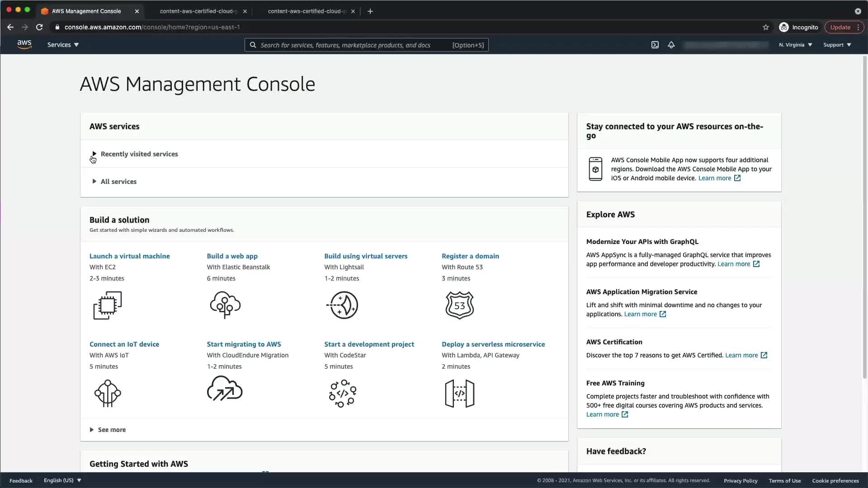Click the Lightsail virtual servers icon
Screen dimensions: 868x488
click(343, 305)
